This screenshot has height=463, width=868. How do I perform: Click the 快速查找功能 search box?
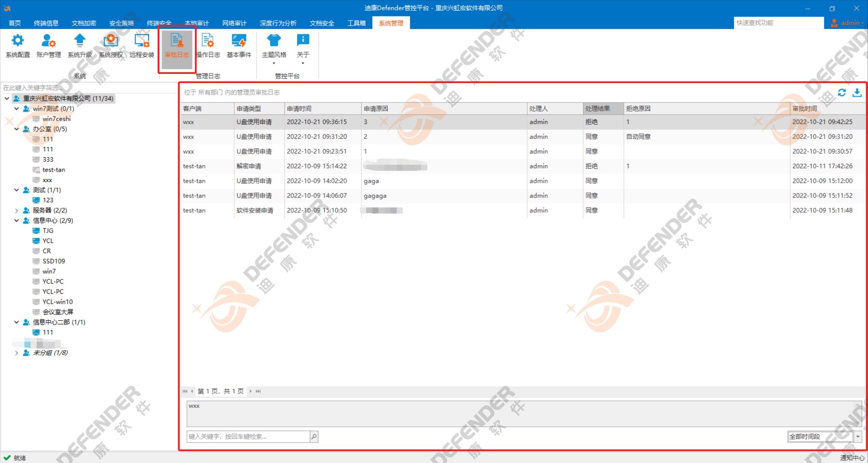(x=778, y=23)
